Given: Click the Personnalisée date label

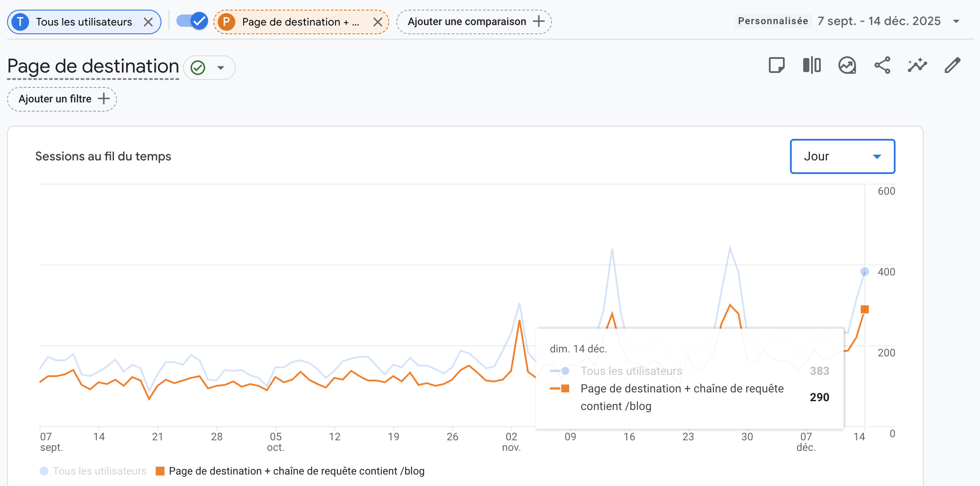Looking at the screenshot, I should (773, 21).
